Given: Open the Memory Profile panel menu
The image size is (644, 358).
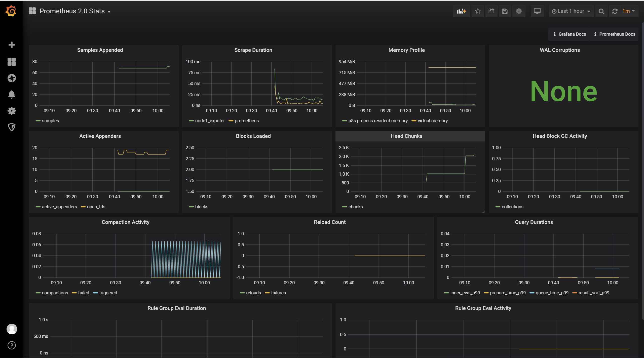Looking at the screenshot, I should [406, 50].
